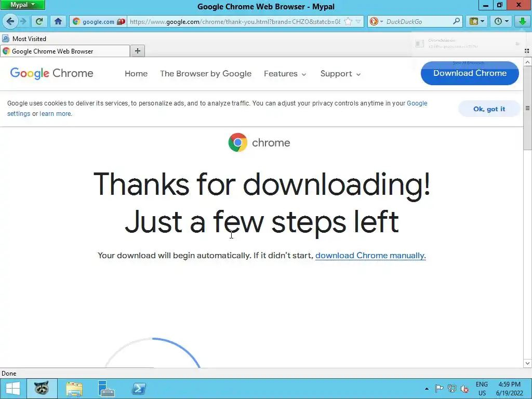Expand the Support dropdown
This screenshot has width=532, height=399.
pos(340,74)
